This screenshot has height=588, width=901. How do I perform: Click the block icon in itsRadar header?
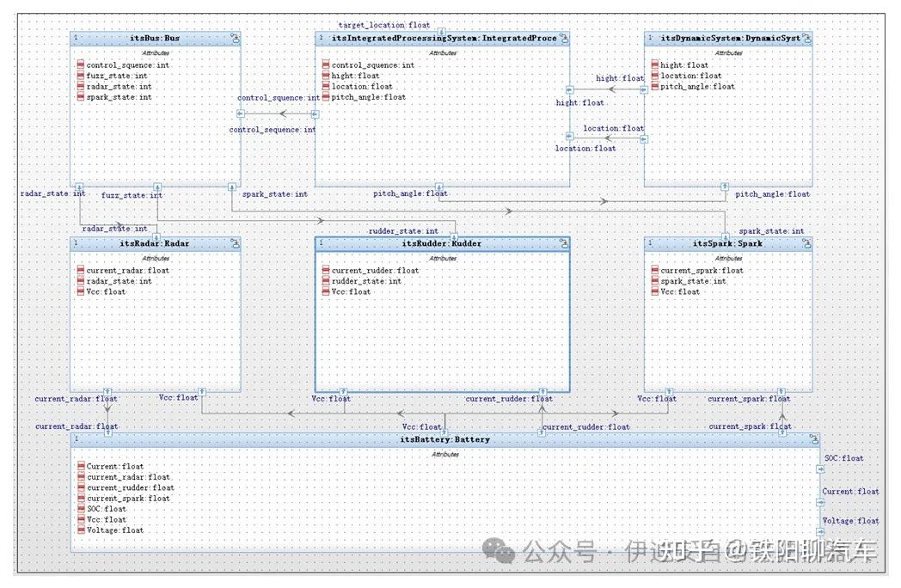[x=235, y=243]
